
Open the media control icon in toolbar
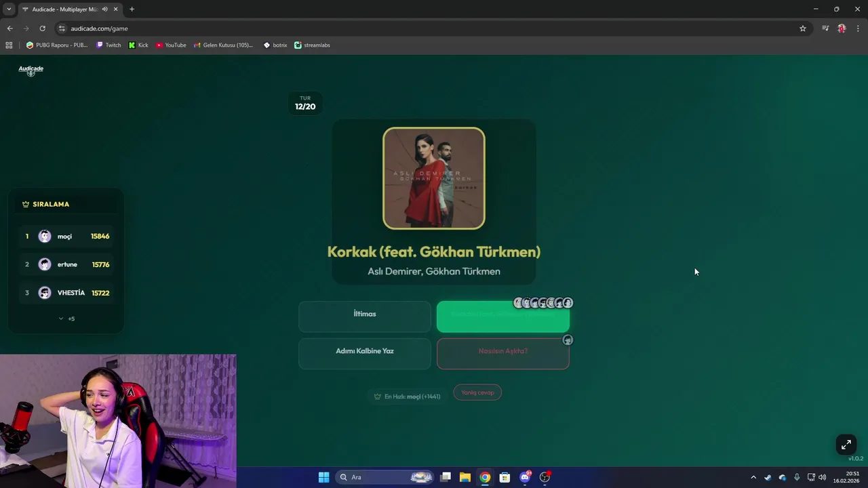[825, 28]
